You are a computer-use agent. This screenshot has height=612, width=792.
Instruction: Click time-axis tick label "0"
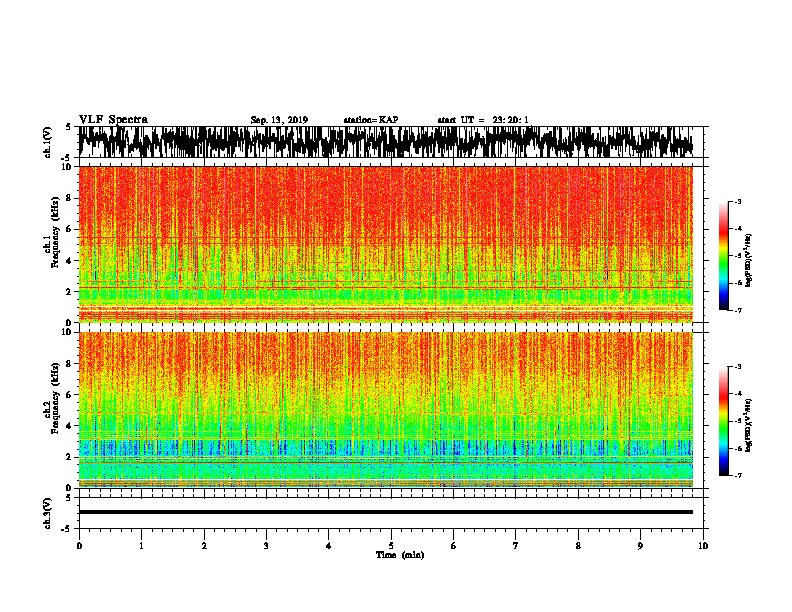click(x=79, y=546)
